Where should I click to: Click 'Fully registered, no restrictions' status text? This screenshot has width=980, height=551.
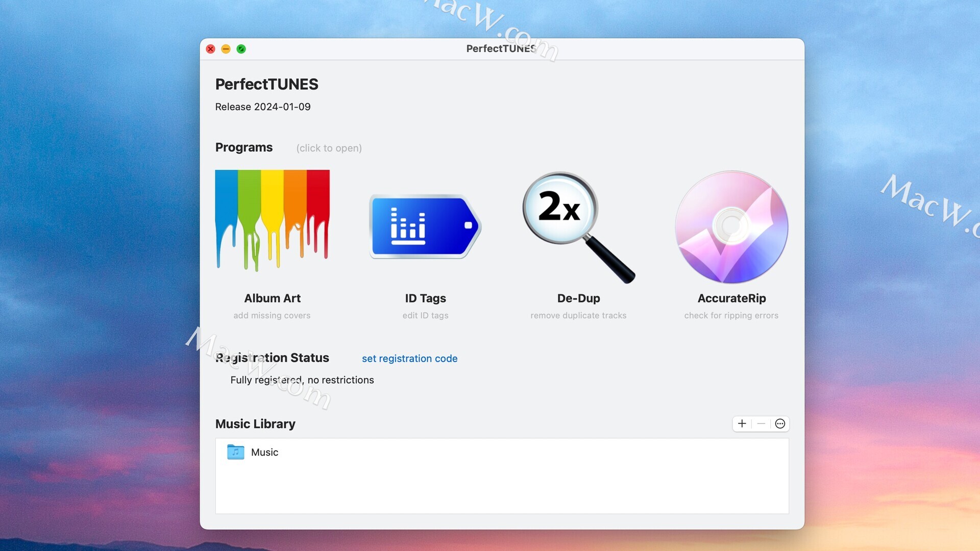pyautogui.click(x=302, y=380)
